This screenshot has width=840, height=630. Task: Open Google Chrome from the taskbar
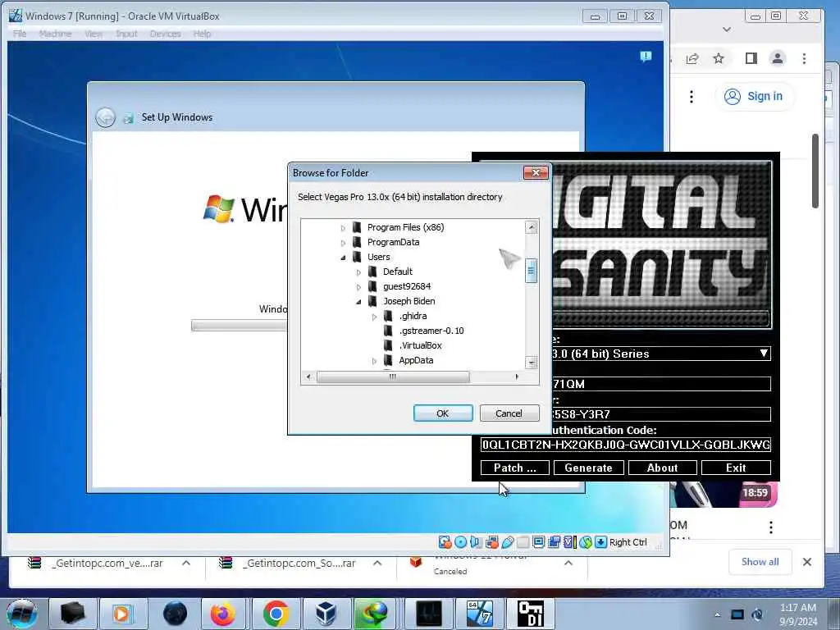276,614
